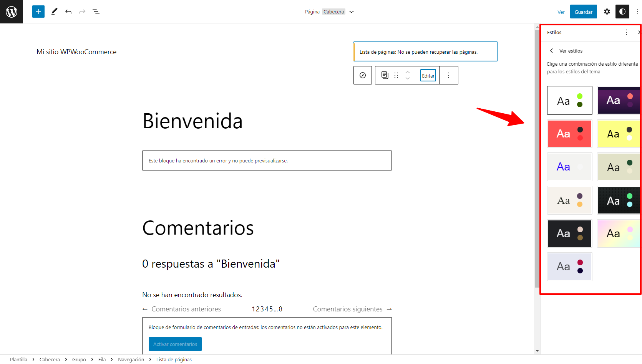Select Navegación in the breadcrumb
This screenshot has width=642, height=364.
[x=131, y=359]
